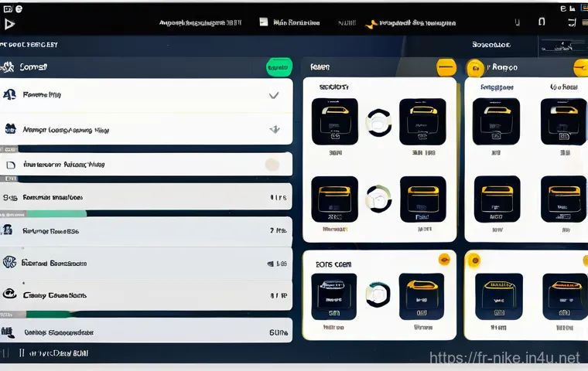Click the yellow pill button in the right panel header
This screenshot has width=588, height=371.
point(580,68)
